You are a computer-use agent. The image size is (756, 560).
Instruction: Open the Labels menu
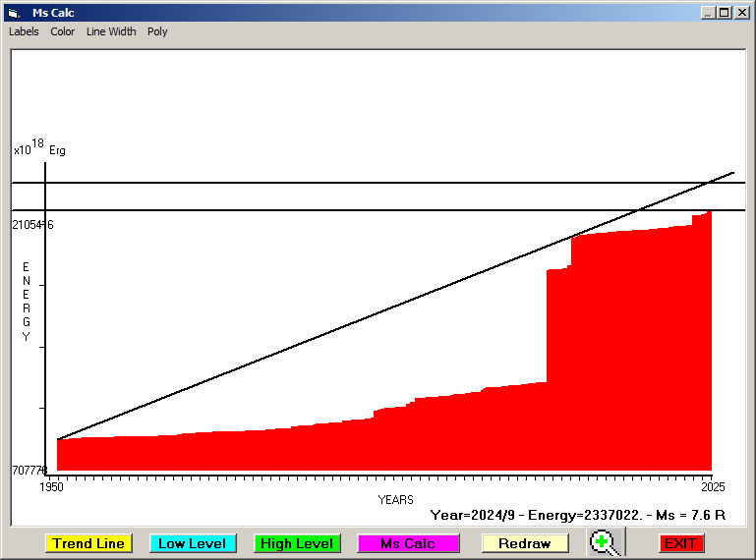[x=24, y=31]
